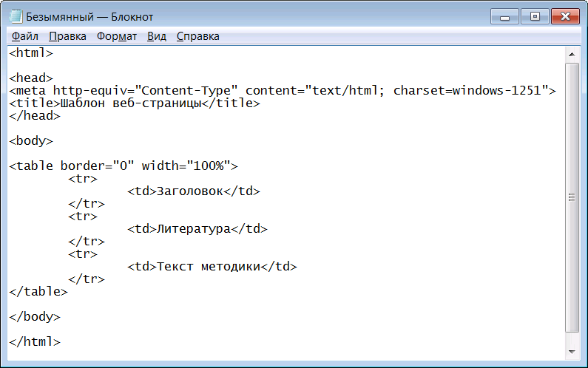Click the title text Шаблон веб-страницы

click(x=131, y=103)
